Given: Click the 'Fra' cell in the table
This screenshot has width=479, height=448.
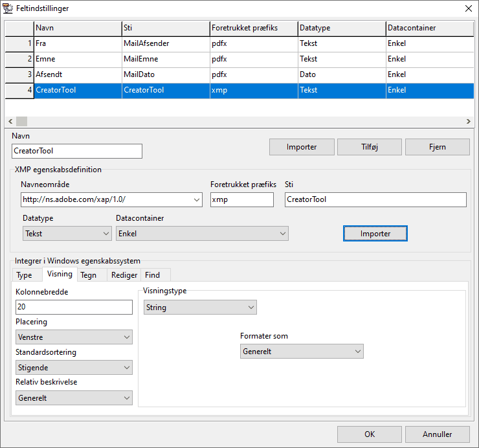Looking at the screenshot, I should point(78,44).
